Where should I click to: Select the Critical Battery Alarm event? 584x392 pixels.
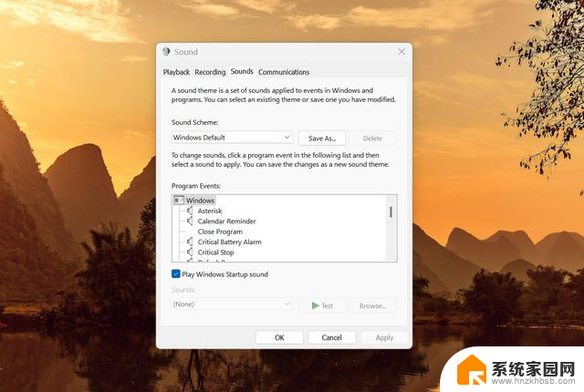coord(229,242)
